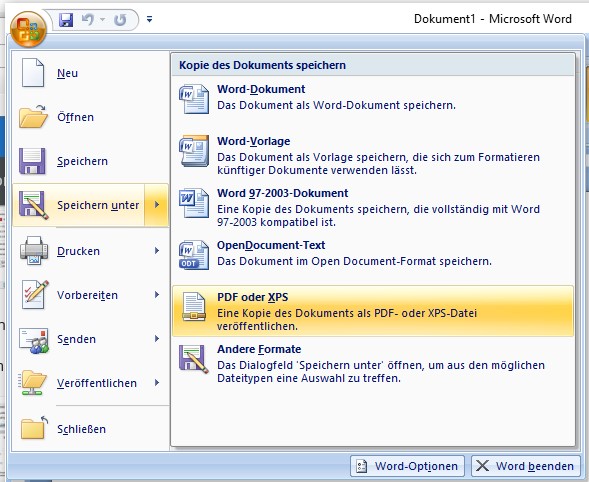Expand the Veröffentlichen submenu arrow
This screenshot has height=482, width=589.
pyautogui.click(x=157, y=383)
